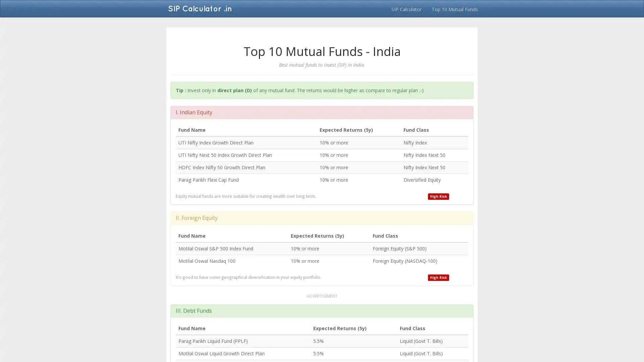Click Best mutual funds to invest subtitle
This screenshot has height=362, width=644.
tap(322, 65)
